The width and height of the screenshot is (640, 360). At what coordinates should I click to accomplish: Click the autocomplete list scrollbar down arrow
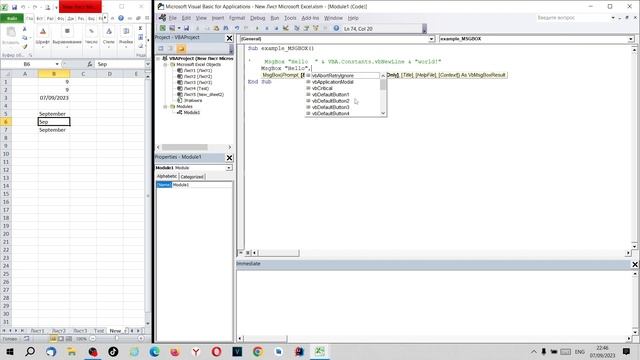pyautogui.click(x=383, y=113)
